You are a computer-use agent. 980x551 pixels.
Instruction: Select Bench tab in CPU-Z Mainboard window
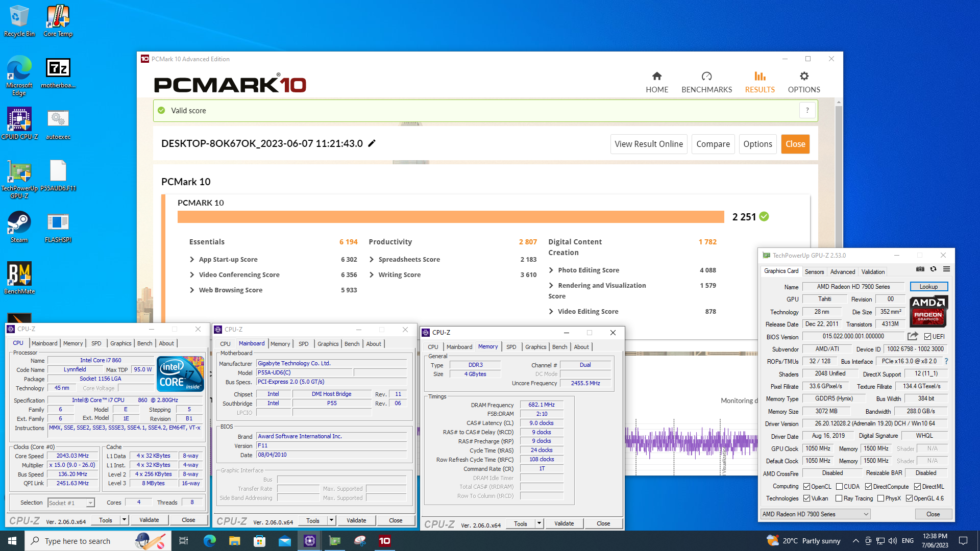[x=352, y=344]
